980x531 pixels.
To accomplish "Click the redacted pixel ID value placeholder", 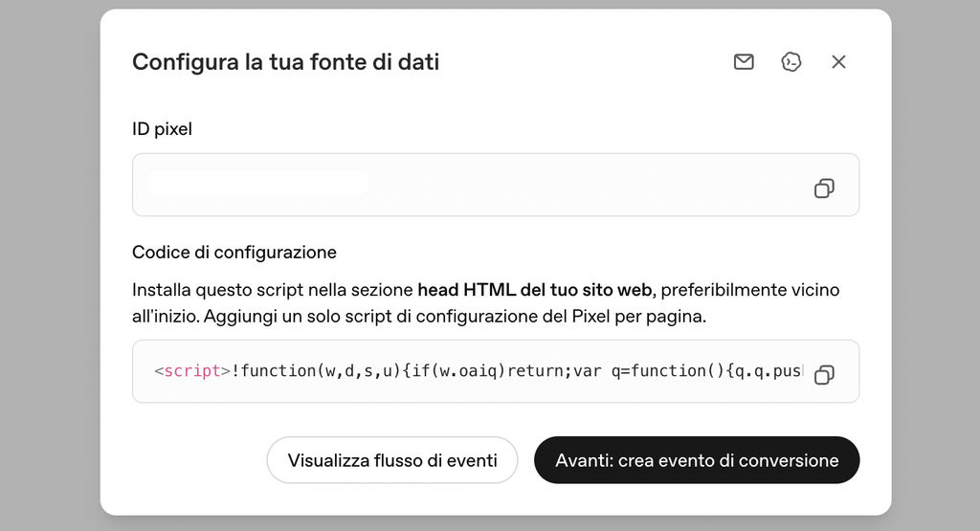I will (256, 185).
